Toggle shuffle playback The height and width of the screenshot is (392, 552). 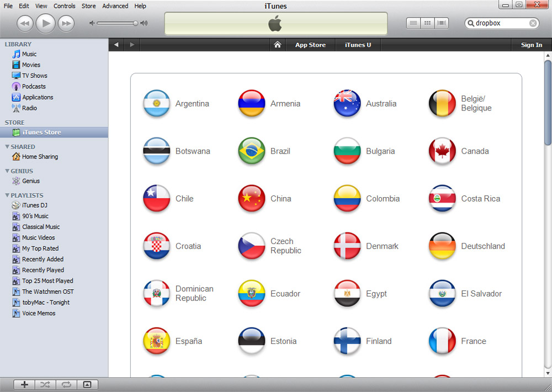coord(45,385)
